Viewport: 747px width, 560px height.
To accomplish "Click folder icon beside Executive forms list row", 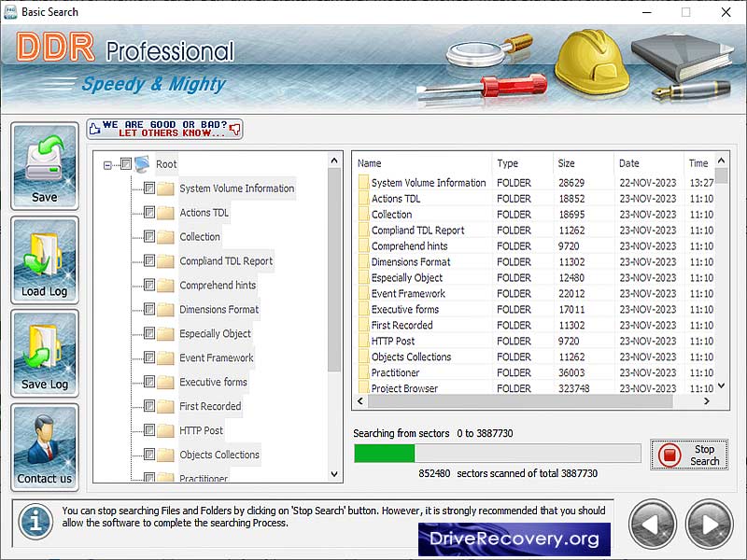I will pos(363,309).
